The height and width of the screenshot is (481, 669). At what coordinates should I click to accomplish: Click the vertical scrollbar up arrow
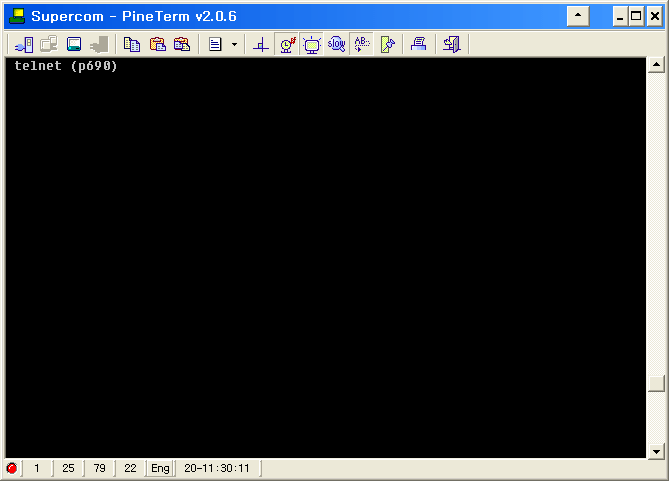pos(656,65)
